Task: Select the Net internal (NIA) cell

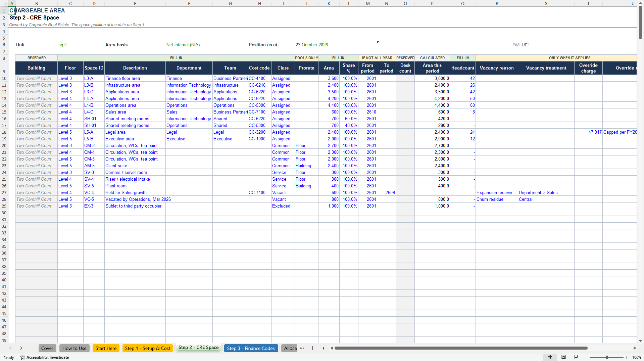Action: click(189, 45)
